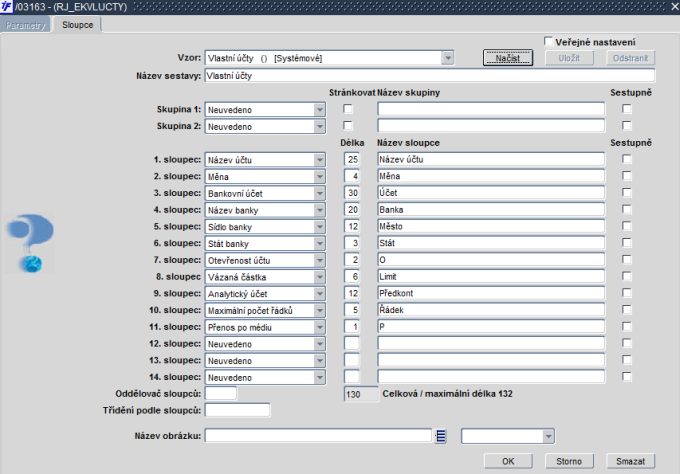
Task: Click the Třídění podle sloupců field
Action: pyautogui.click(x=237, y=410)
